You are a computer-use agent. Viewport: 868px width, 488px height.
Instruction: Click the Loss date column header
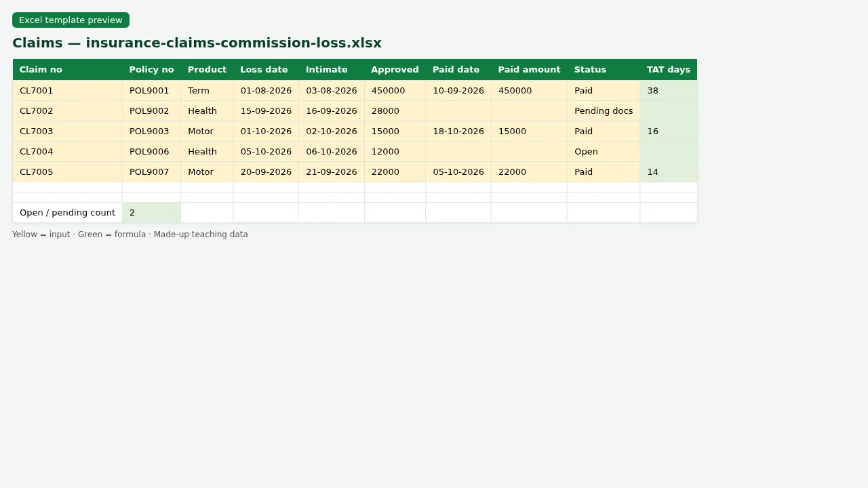click(266, 70)
